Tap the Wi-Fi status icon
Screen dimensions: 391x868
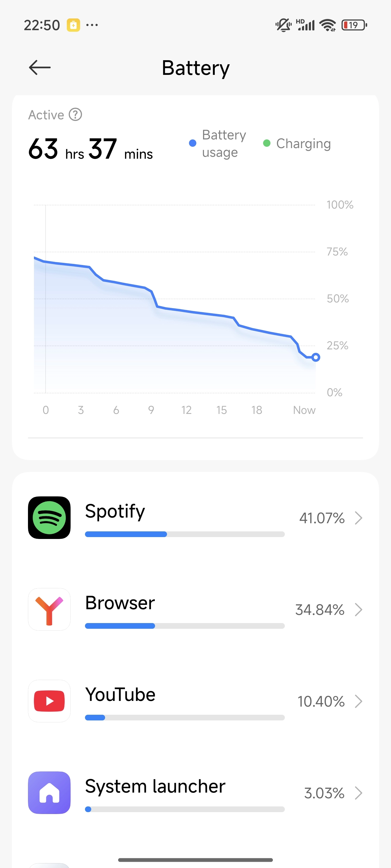coord(327,25)
